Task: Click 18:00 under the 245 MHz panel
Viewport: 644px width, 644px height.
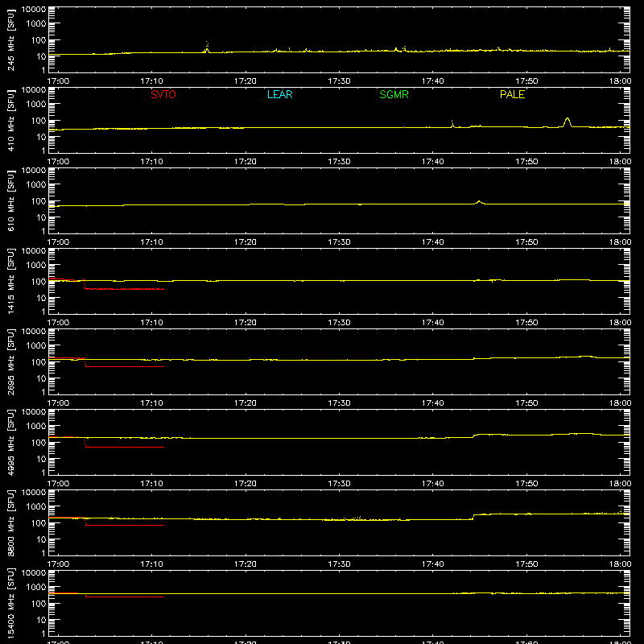Action: click(x=620, y=81)
